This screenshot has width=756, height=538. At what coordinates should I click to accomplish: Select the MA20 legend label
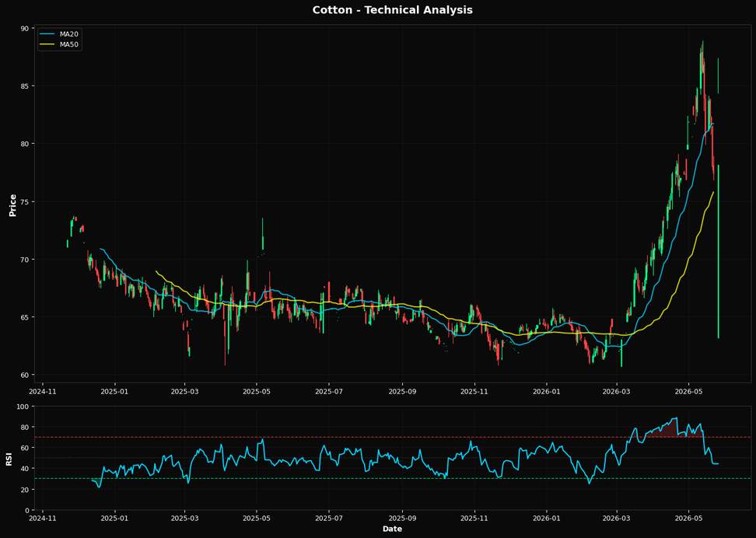point(69,34)
